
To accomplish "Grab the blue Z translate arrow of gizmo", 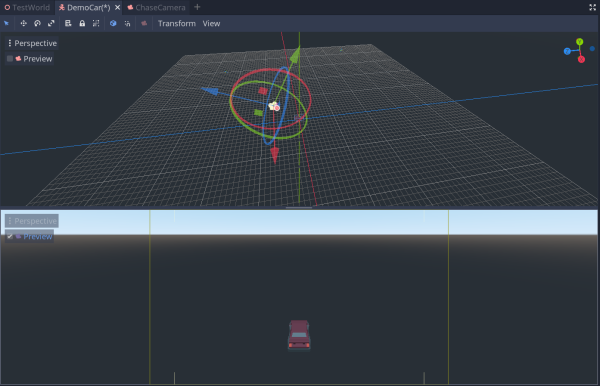I will [210, 91].
